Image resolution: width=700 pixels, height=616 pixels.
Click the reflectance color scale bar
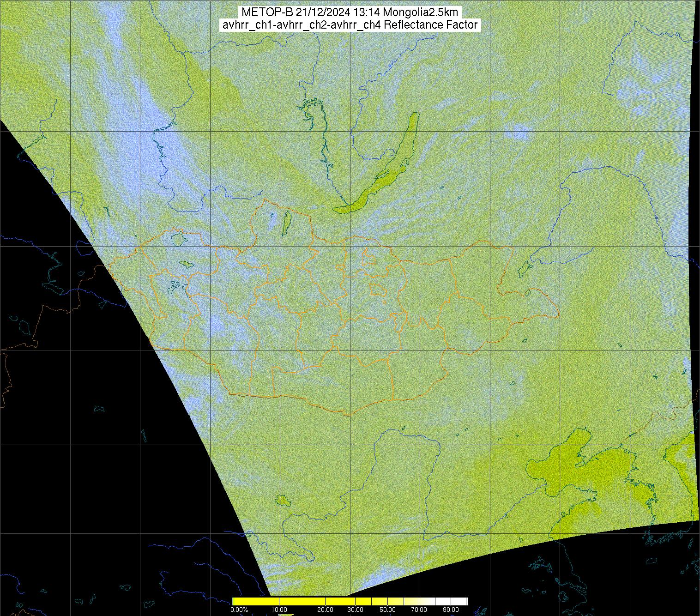coord(350,601)
